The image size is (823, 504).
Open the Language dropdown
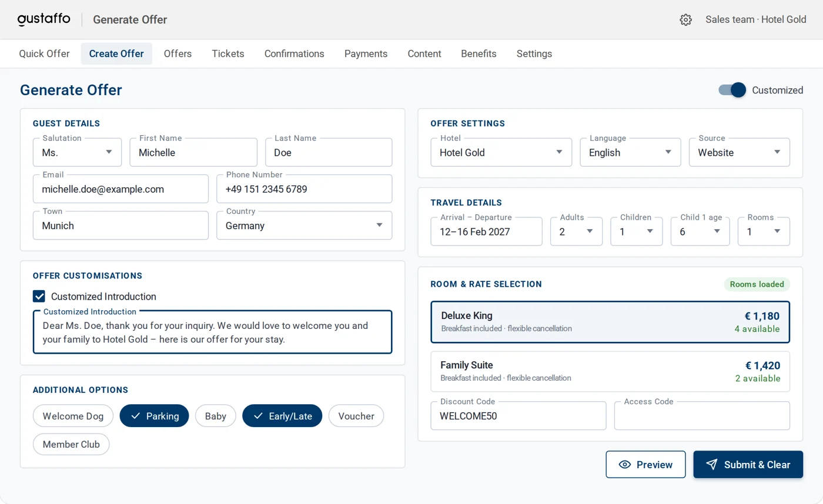click(x=630, y=153)
